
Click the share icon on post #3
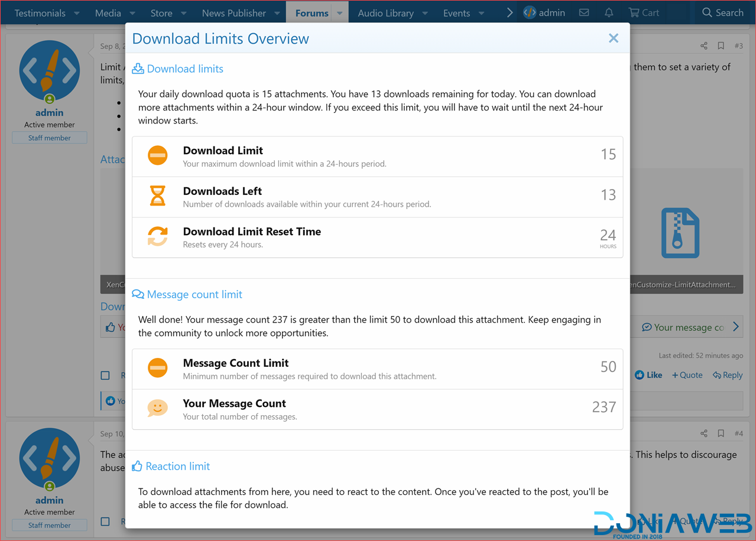click(703, 46)
